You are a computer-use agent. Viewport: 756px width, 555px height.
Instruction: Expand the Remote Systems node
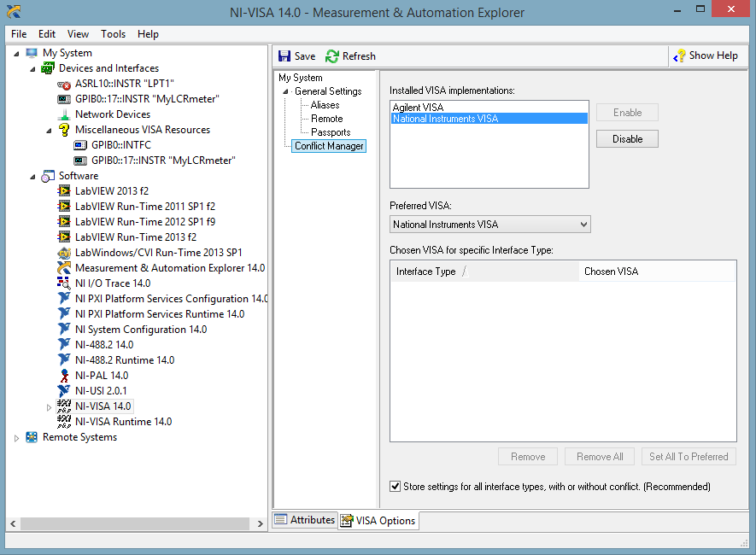(x=16, y=438)
